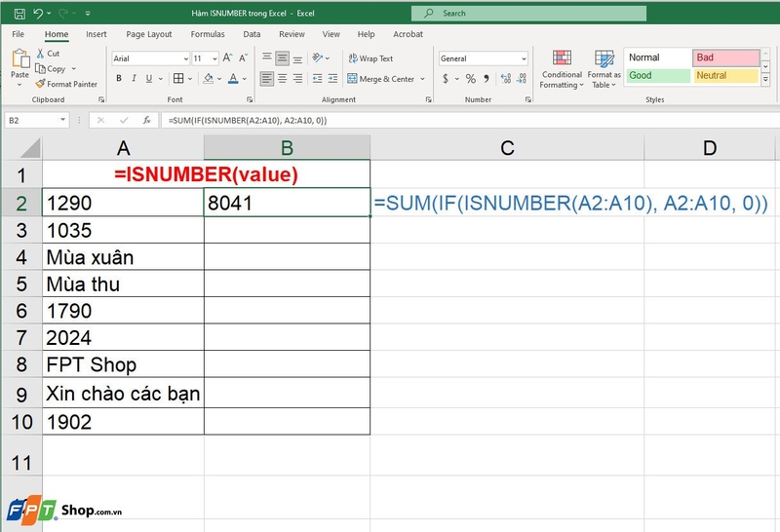Expand the General number format dropdown
Image resolution: width=780 pixels, height=532 pixels.
[524, 58]
